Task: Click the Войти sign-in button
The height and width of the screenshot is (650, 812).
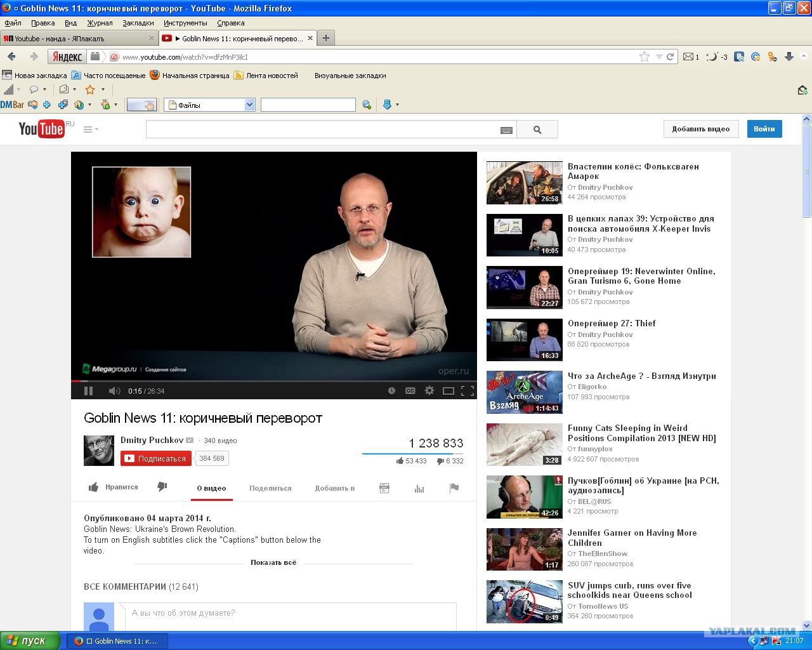Action: point(764,129)
